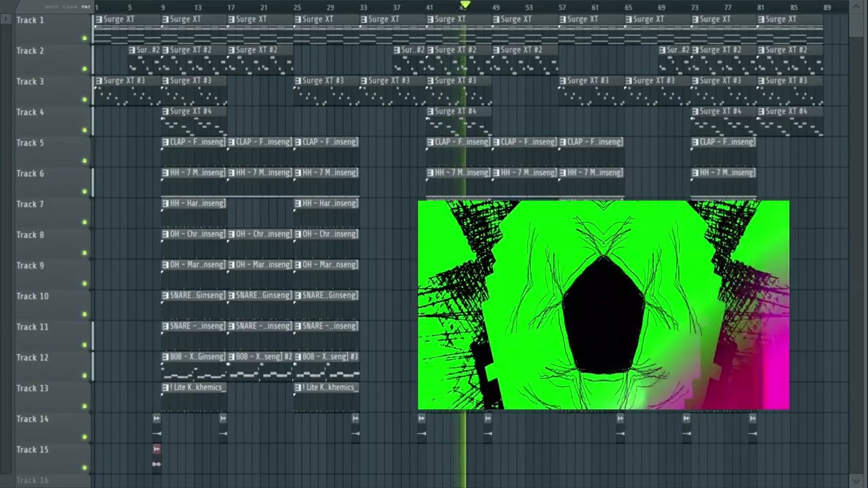Click the CLAP clip icon at bar 73
The image size is (868, 488).
[696, 142]
